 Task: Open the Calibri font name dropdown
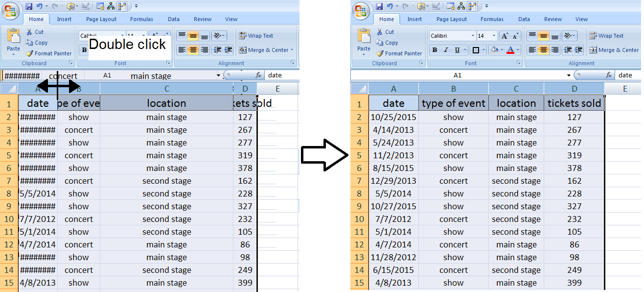click(x=473, y=35)
